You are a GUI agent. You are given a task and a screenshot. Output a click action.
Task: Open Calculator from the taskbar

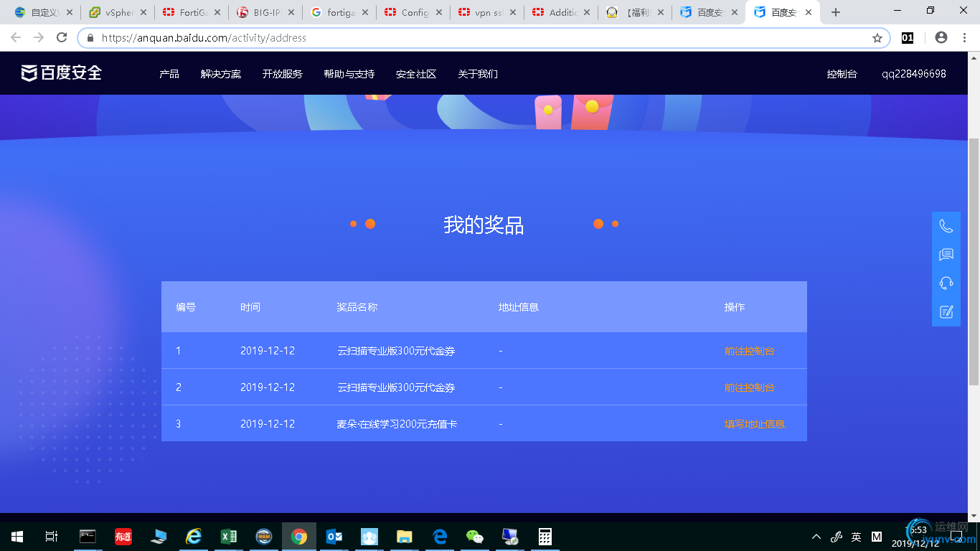545,537
